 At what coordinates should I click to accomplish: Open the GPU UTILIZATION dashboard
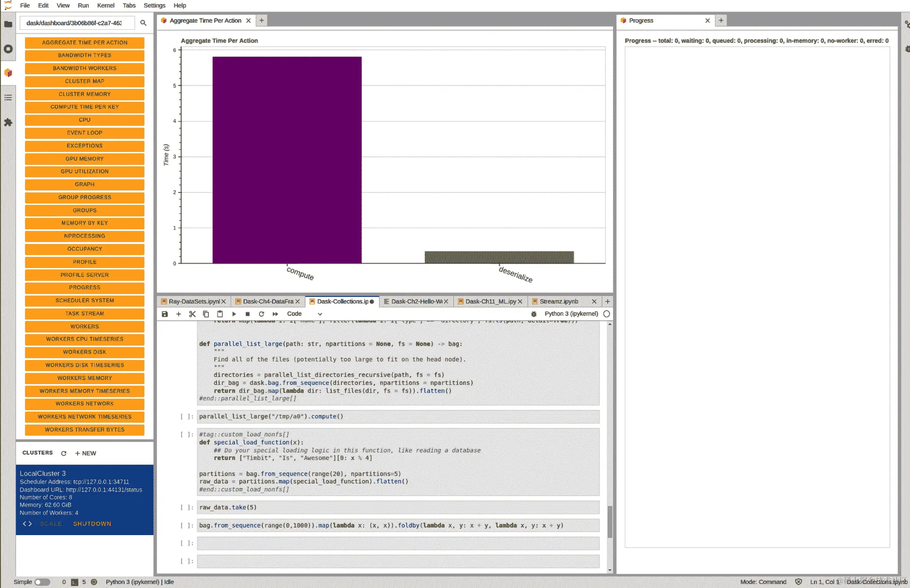click(x=84, y=172)
